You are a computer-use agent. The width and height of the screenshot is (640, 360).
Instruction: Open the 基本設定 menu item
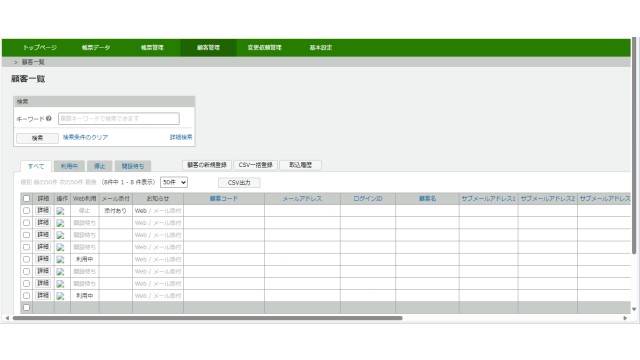point(321,47)
